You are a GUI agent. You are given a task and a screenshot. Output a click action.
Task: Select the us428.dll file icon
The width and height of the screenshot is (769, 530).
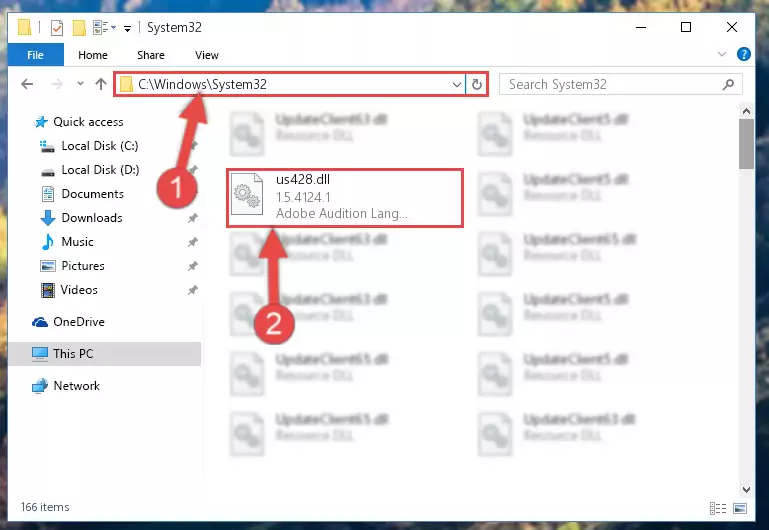point(247,195)
